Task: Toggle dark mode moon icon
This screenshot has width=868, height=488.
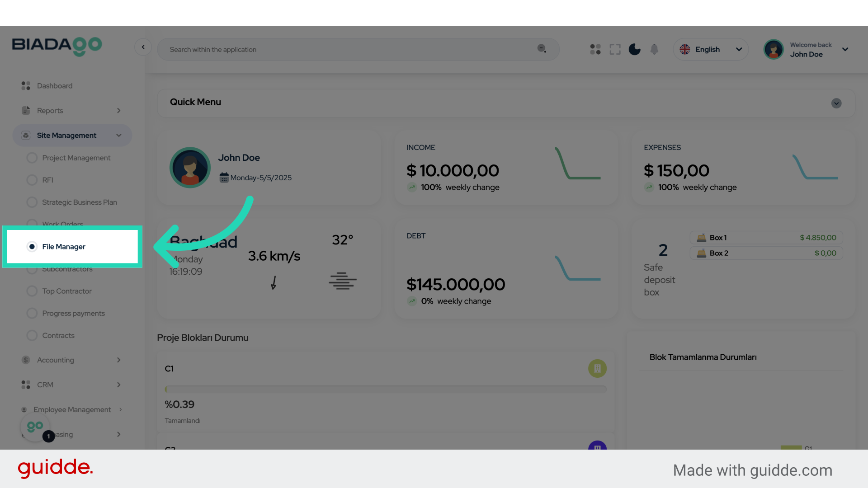Action: (635, 49)
